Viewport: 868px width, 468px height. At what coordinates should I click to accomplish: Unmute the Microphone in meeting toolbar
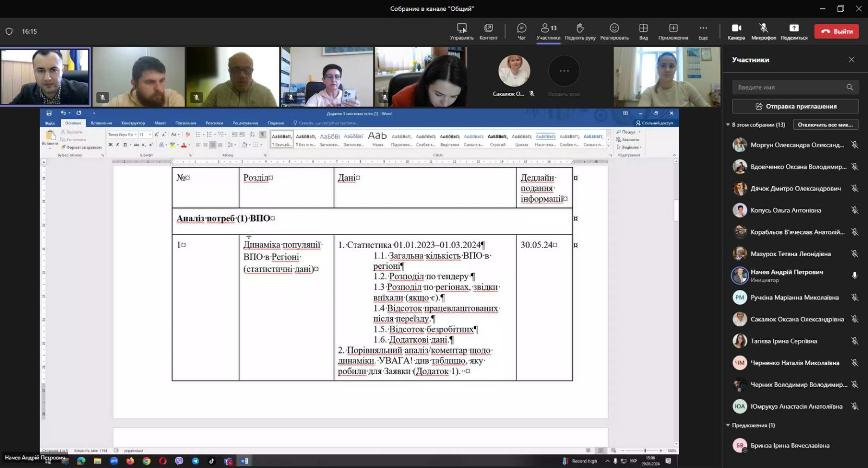click(763, 31)
